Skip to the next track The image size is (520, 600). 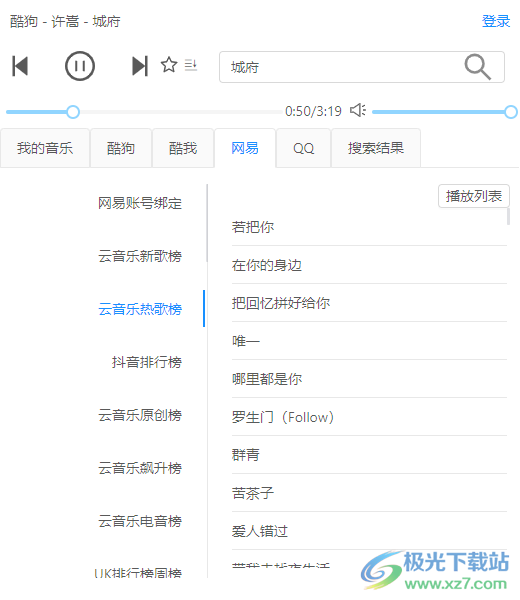point(140,66)
